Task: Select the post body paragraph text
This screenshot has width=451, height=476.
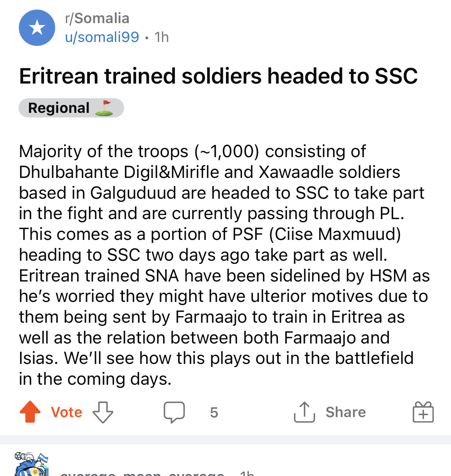Action: [224, 265]
